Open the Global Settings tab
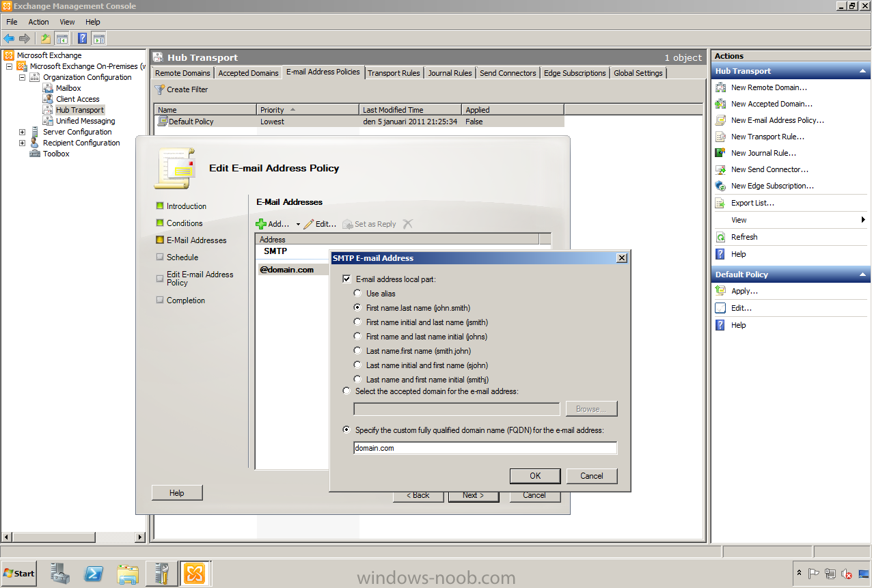872x588 pixels. click(x=638, y=73)
